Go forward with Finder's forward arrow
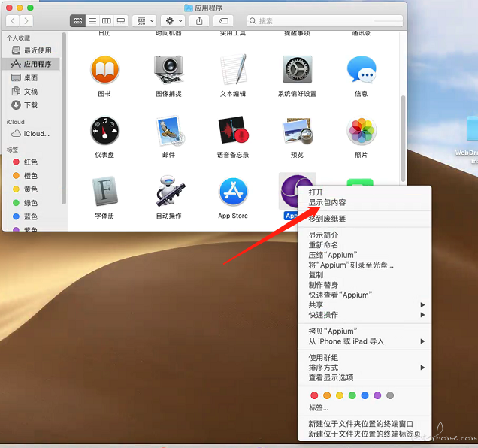The width and height of the screenshot is (478, 448). click(x=26, y=21)
